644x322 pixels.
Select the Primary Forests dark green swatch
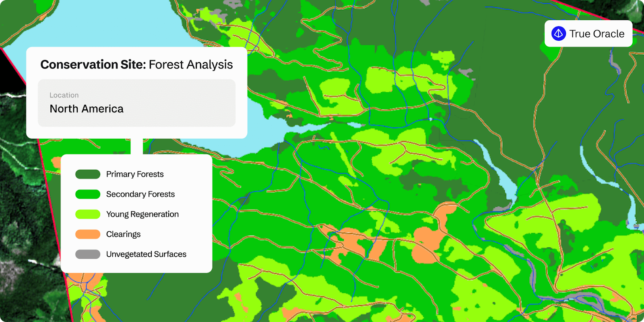coord(88,174)
